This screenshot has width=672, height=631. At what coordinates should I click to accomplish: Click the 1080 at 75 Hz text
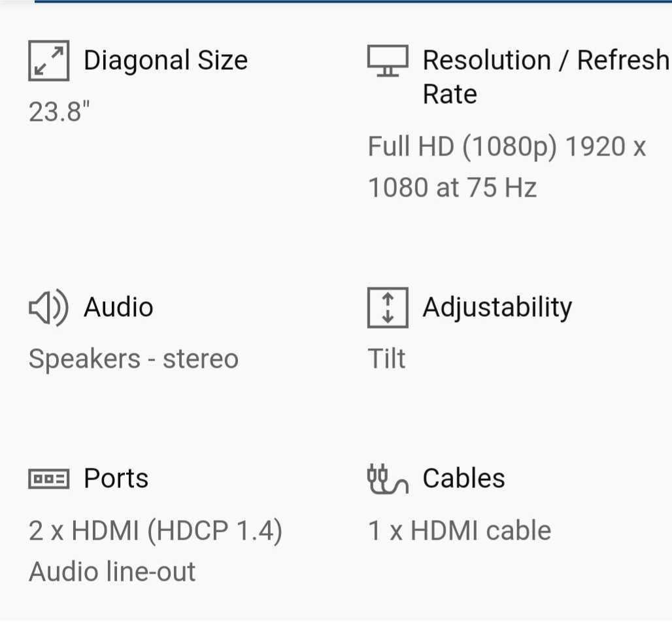[452, 187]
